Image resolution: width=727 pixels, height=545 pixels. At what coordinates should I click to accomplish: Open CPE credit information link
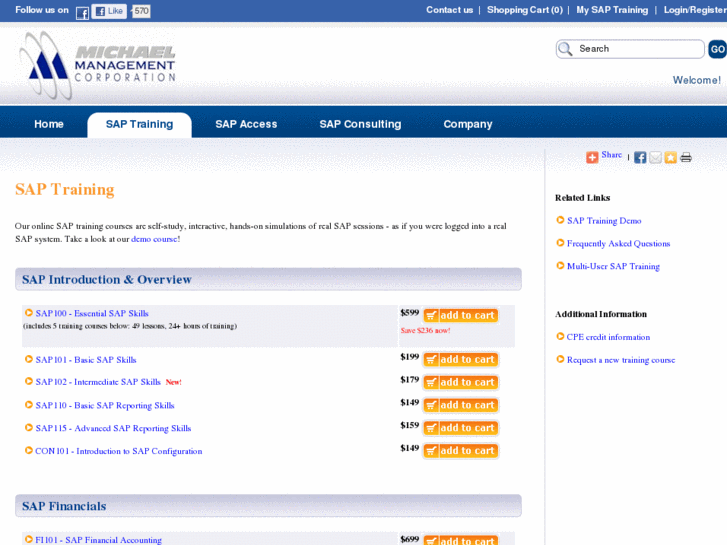(x=608, y=337)
